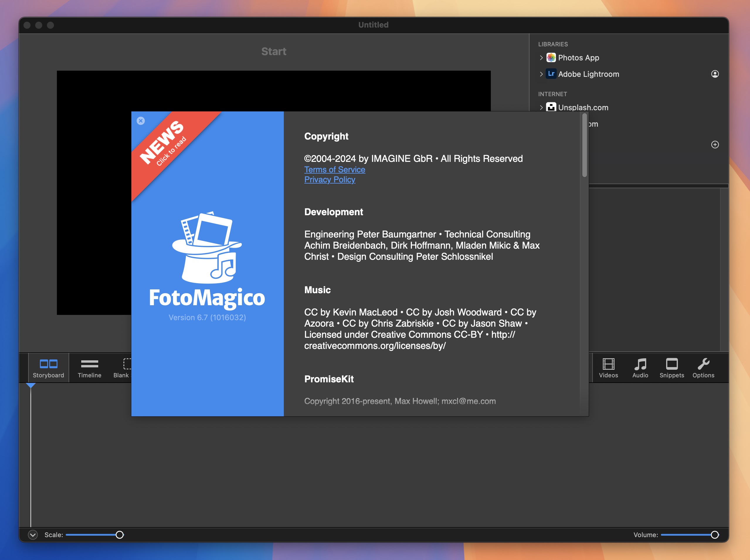
Task: Click the playhead marker in storyboard
Action: pos(30,386)
